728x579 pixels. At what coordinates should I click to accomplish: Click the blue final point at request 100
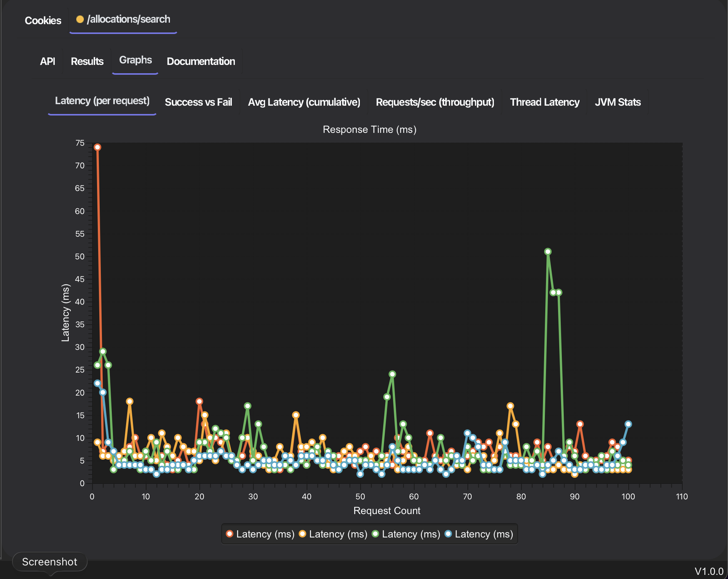click(628, 424)
